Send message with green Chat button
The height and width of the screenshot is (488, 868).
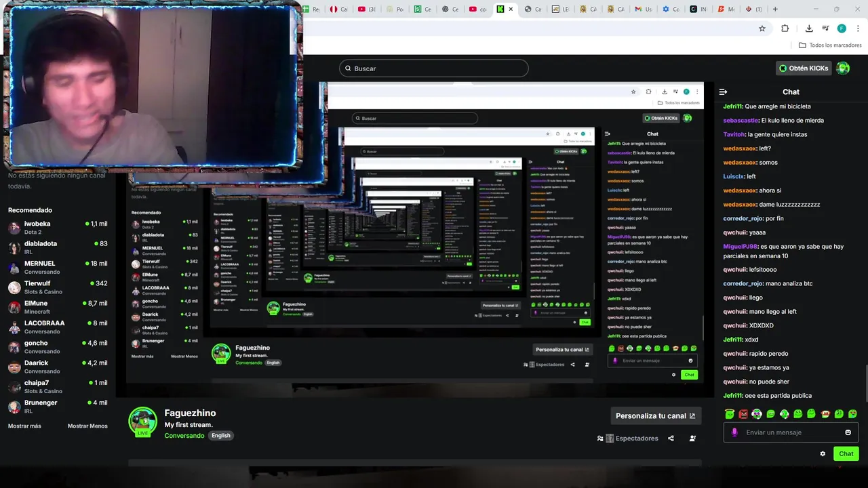[x=846, y=453]
